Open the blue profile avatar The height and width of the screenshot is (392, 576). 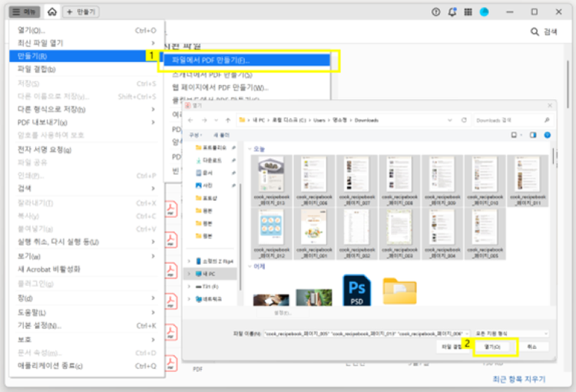click(x=484, y=12)
